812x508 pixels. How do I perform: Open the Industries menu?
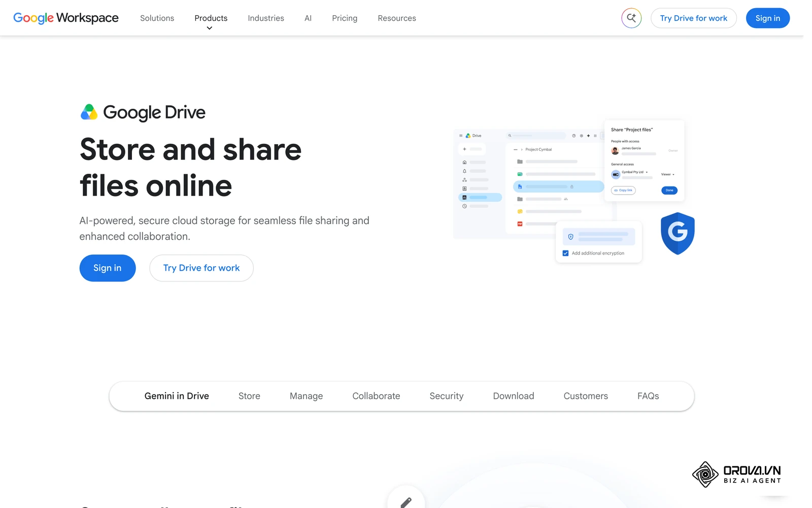click(x=266, y=18)
